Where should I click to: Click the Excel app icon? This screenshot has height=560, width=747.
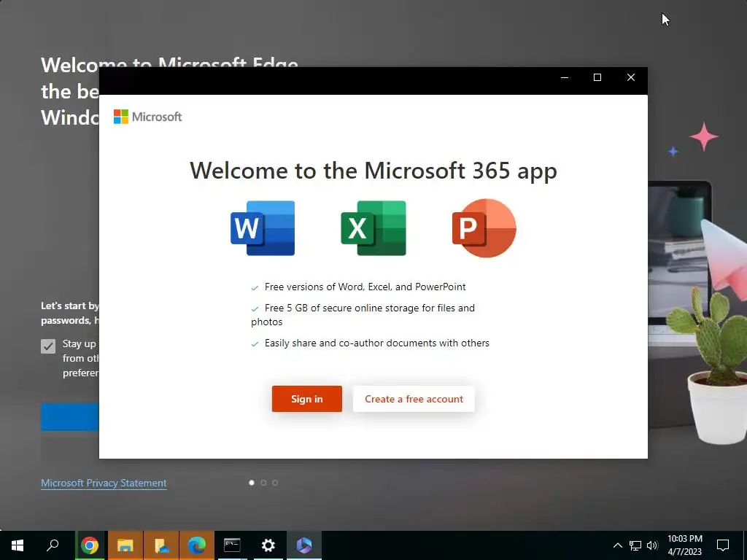(373, 228)
